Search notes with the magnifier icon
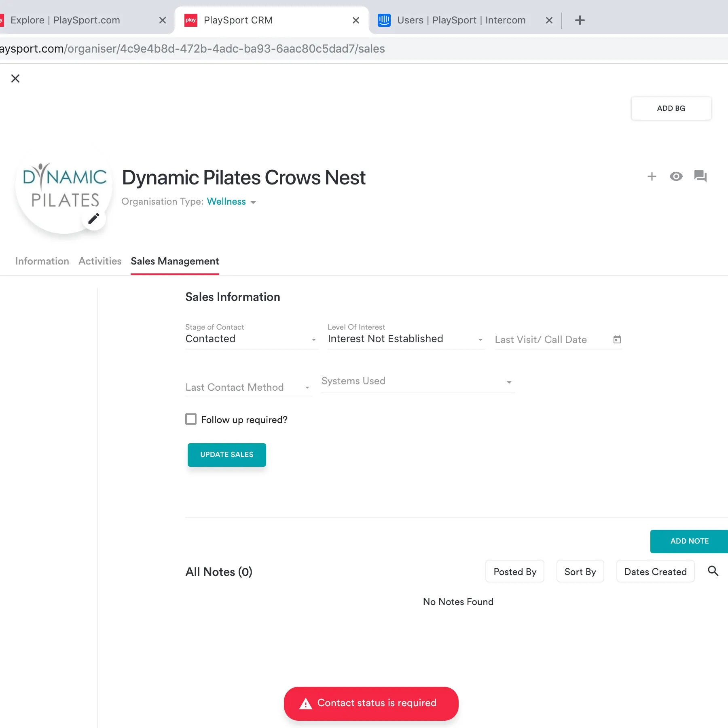The image size is (728, 728). 713,571
